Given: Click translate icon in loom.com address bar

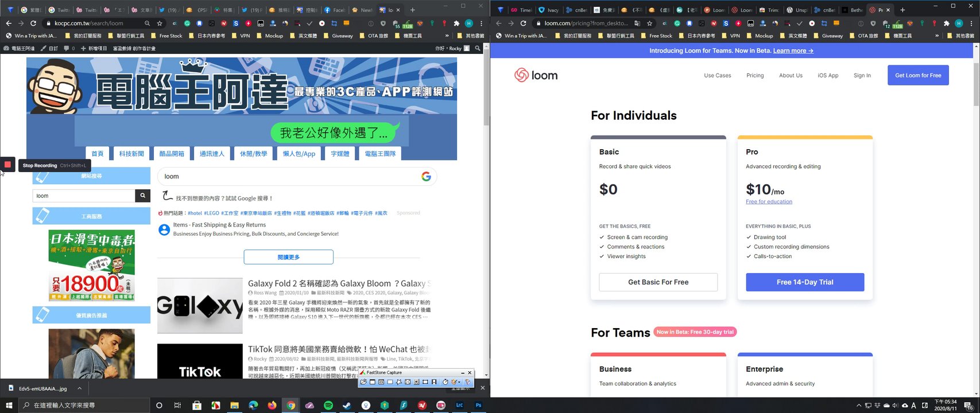Looking at the screenshot, I should tap(637, 24).
